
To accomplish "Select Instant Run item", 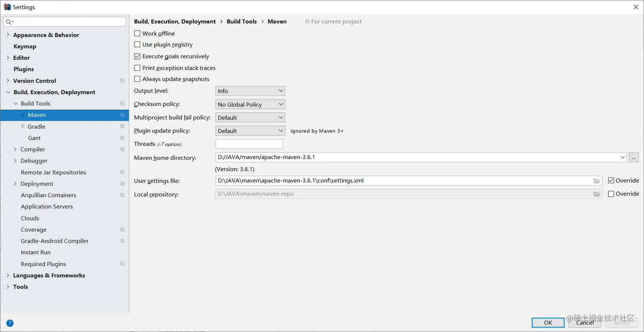I will click(36, 252).
